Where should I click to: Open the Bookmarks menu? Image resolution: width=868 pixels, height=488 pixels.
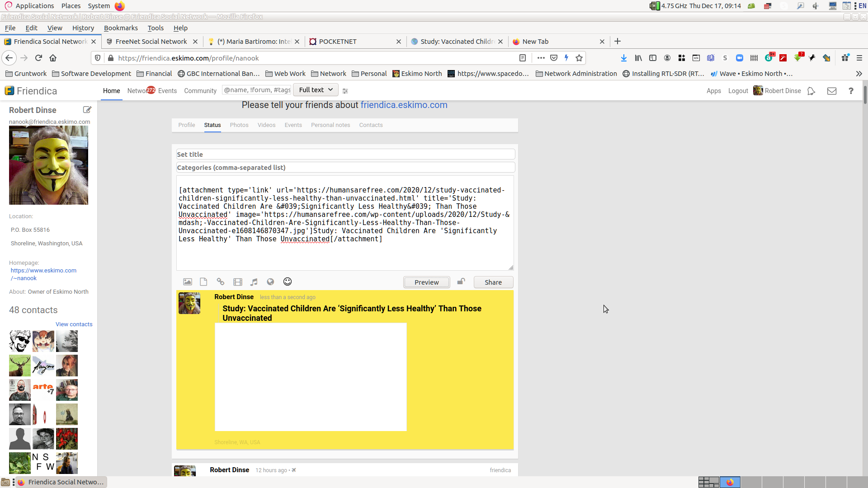pos(121,28)
